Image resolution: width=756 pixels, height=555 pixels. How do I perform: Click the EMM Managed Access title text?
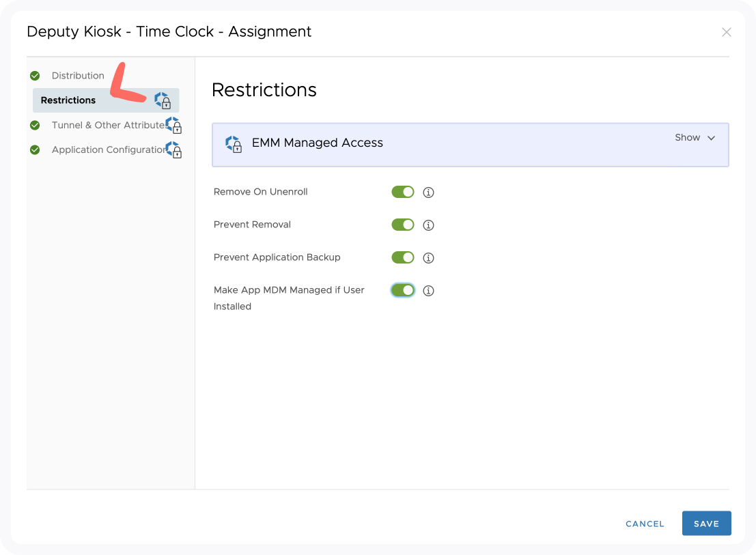[318, 143]
